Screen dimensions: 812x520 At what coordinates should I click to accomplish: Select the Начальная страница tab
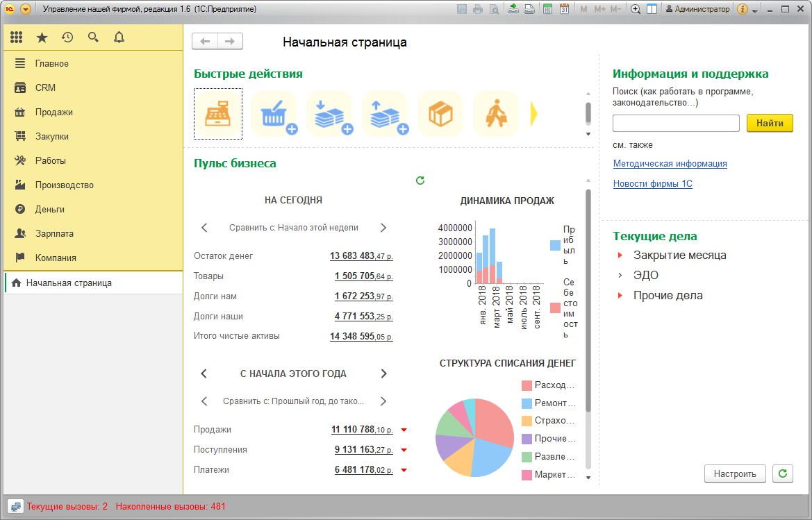[x=93, y=283]
